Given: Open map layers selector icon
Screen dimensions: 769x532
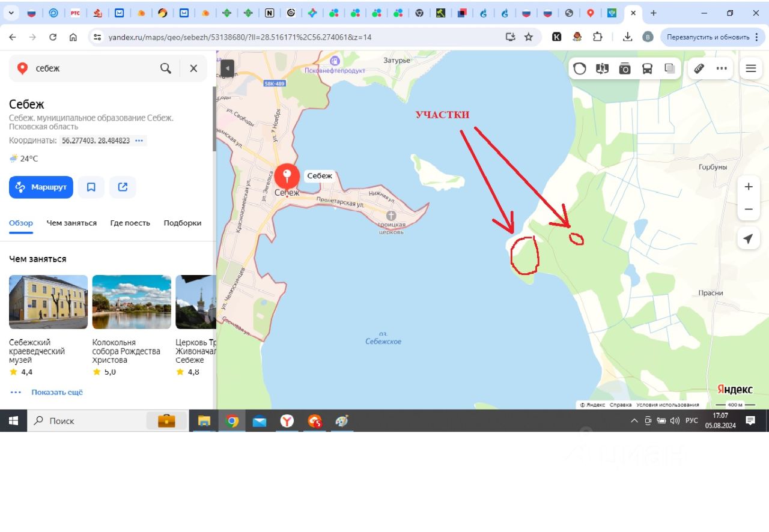Looking at the screenshot, I should pyautogui.click(x=669, y=68).
